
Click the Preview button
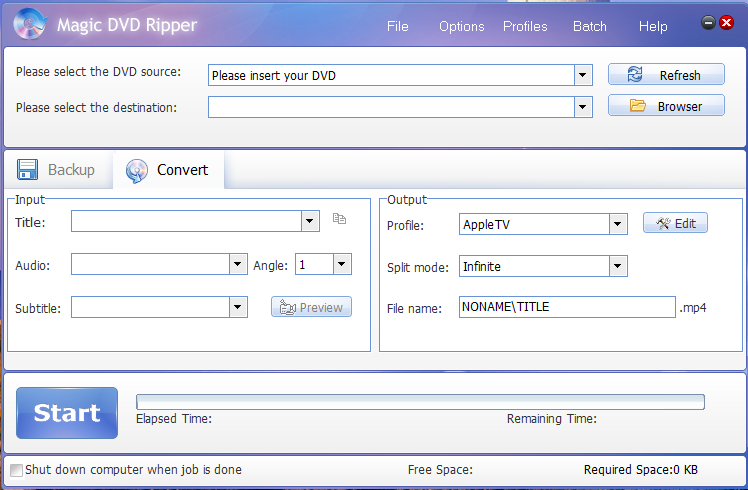[x=311, y=307]
